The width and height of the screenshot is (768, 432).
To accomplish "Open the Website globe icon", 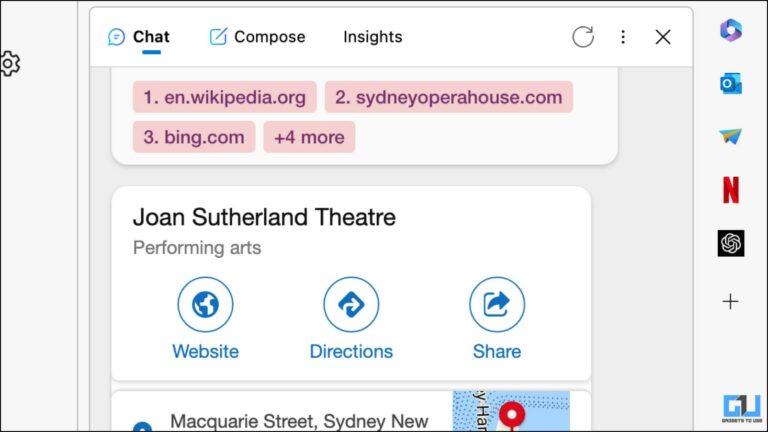I will [x=205, y=304].
